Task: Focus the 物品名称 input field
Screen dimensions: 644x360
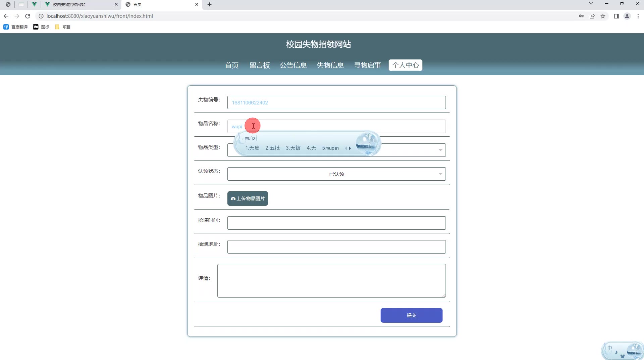Action: click(x=336, y=126)
